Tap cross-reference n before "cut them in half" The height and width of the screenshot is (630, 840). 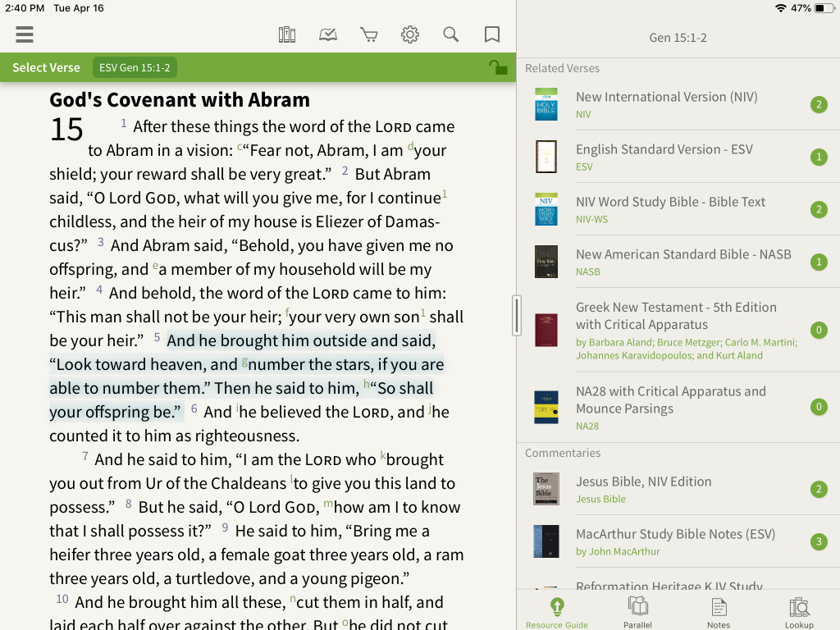[293, 599]
